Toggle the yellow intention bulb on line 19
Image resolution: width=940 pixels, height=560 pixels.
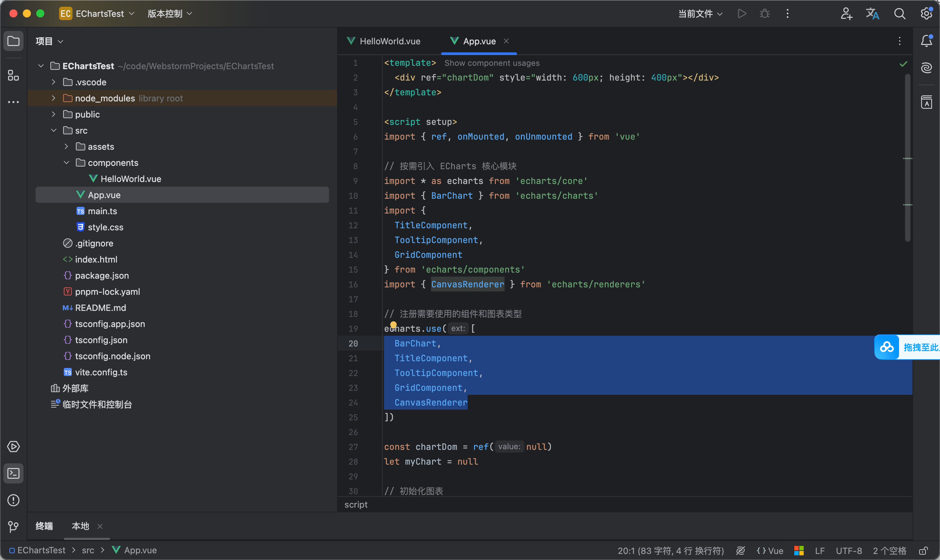click(393, 325)
